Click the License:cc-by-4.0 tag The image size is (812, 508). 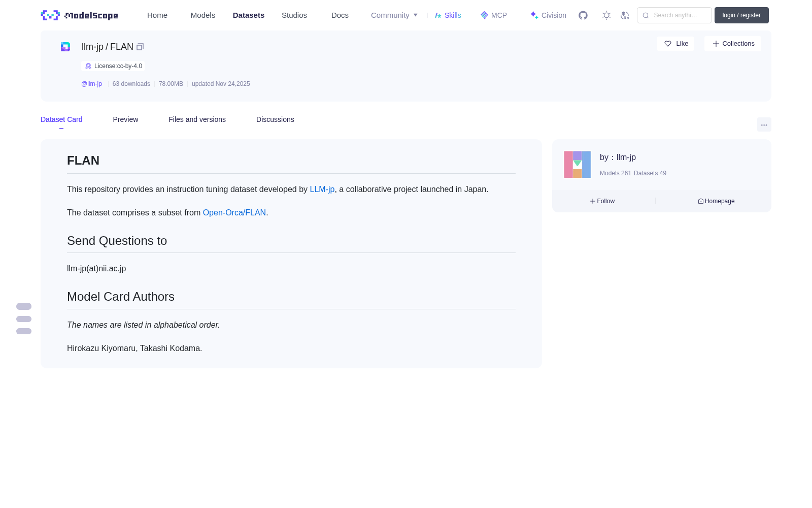[x=113, y=66]
